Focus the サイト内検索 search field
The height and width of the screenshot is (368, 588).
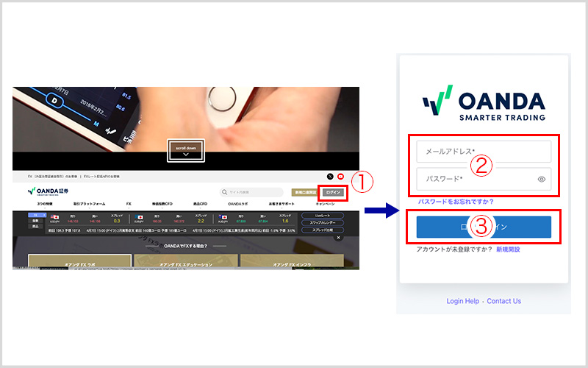click(251, 192)
